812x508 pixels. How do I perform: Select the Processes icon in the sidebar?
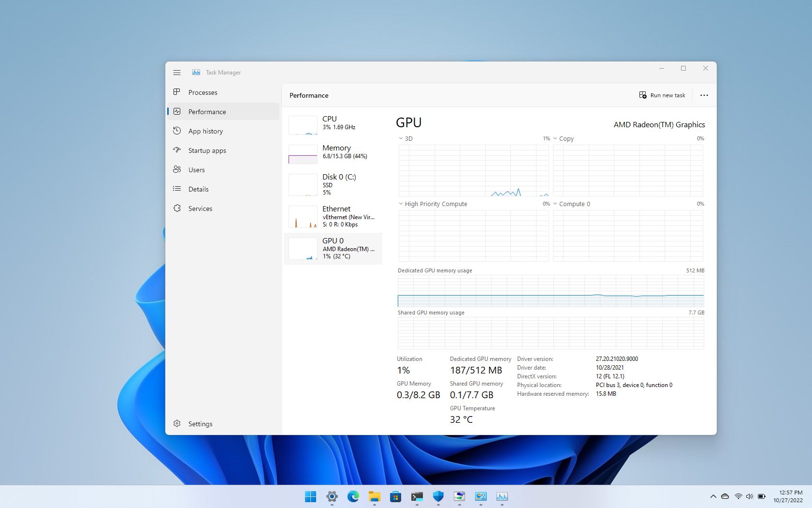[177, 92]
